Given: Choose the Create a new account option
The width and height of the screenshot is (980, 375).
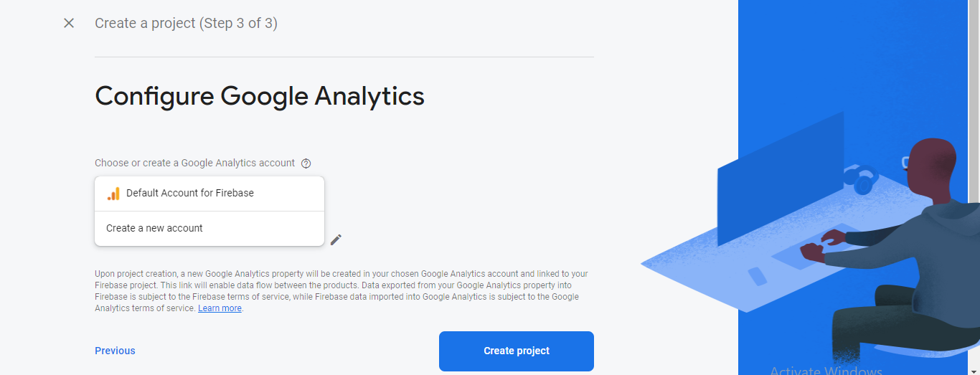Looking at the screenshot, I should point(209,229).
